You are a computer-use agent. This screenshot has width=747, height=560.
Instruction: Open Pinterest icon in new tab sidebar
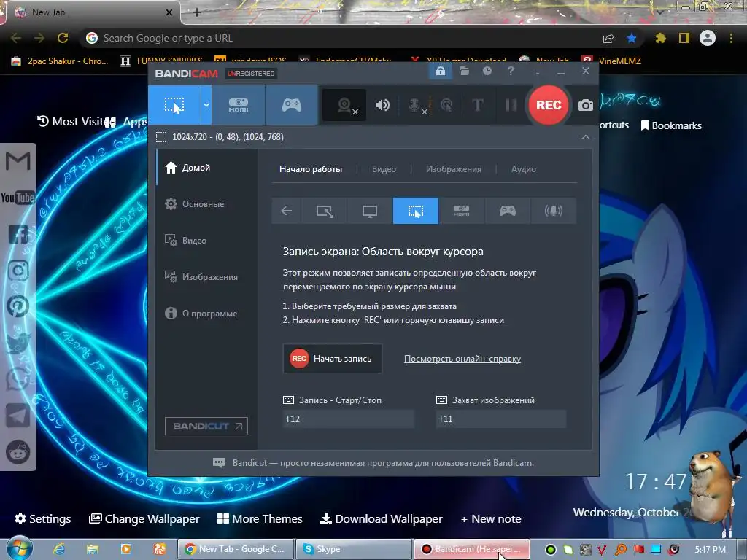18,306
